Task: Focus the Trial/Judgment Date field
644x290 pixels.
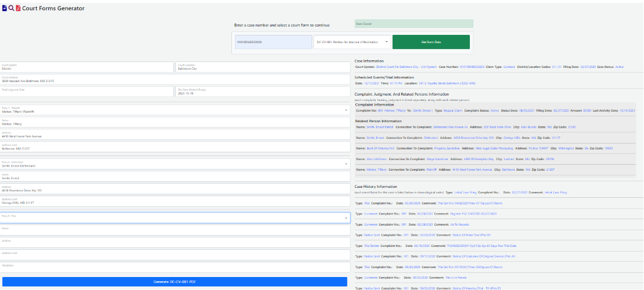Action: (x=87, y=92)
